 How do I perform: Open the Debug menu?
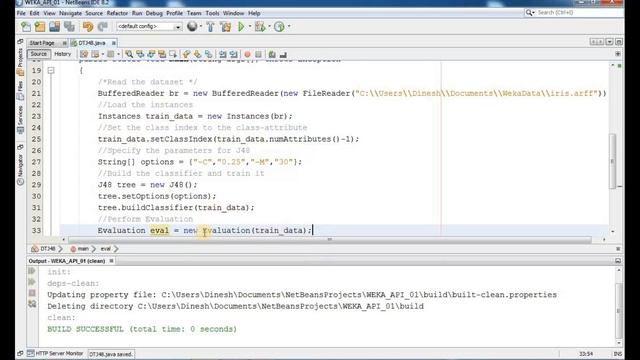tap(154, 13)
